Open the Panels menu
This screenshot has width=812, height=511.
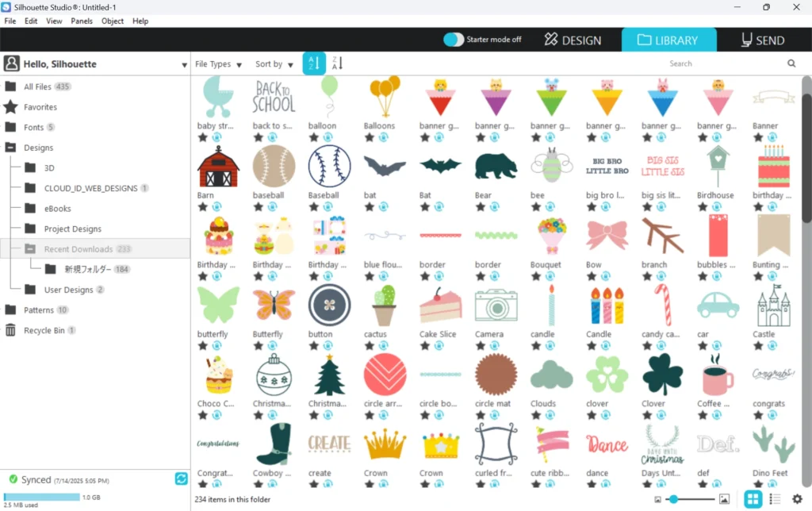coord(82,21)
